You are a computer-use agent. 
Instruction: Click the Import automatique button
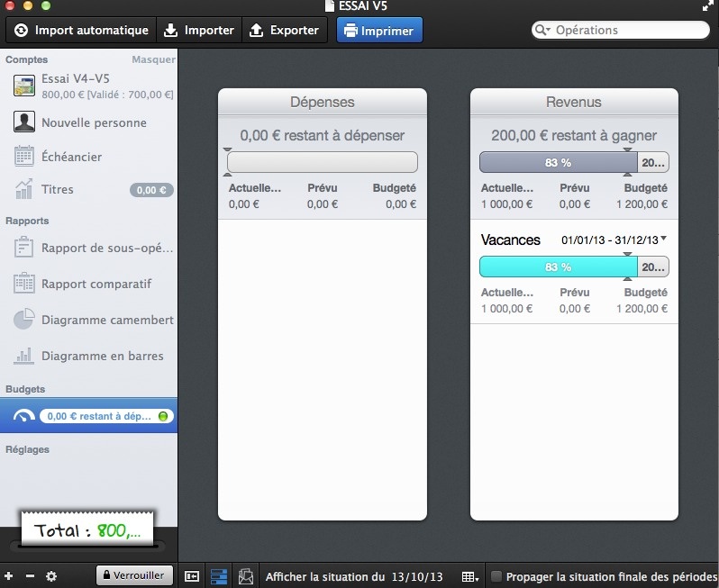point(81,31)
